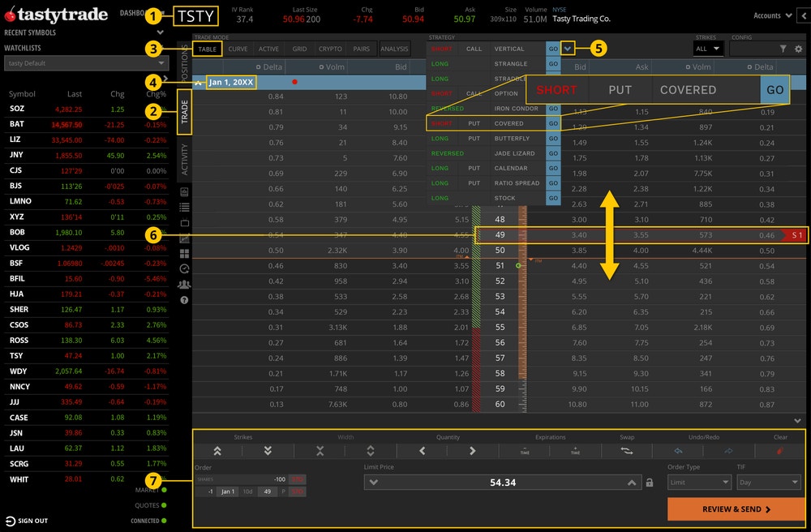This screenshot has width=811, height=532.
Task: Click GO for Ratio Spread strategy
Action: [x=553, y=183]
